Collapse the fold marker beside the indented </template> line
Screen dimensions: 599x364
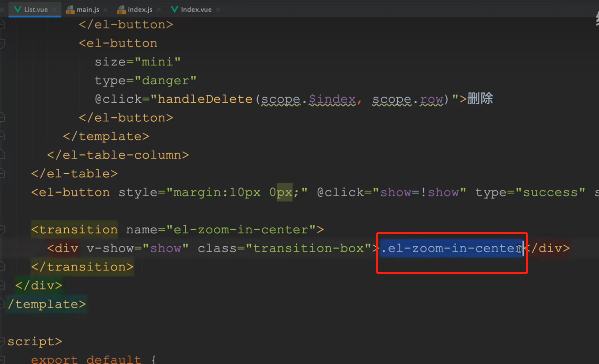click(x=2, y=136)
